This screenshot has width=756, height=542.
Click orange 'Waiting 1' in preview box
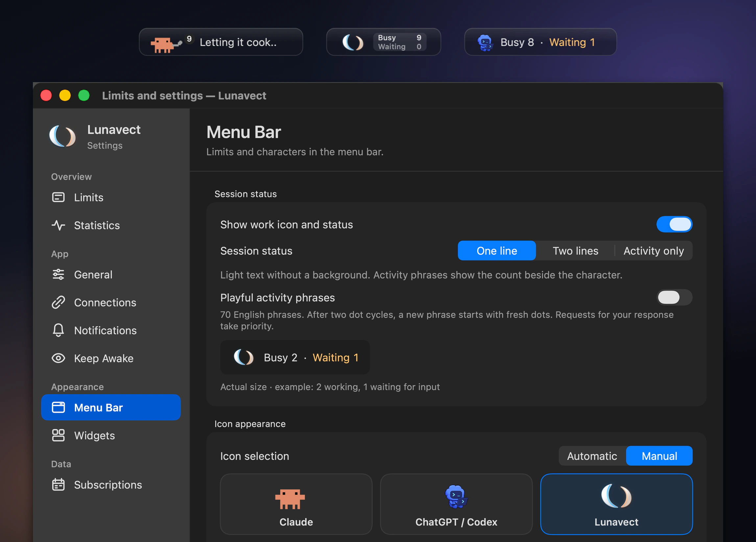335,357
